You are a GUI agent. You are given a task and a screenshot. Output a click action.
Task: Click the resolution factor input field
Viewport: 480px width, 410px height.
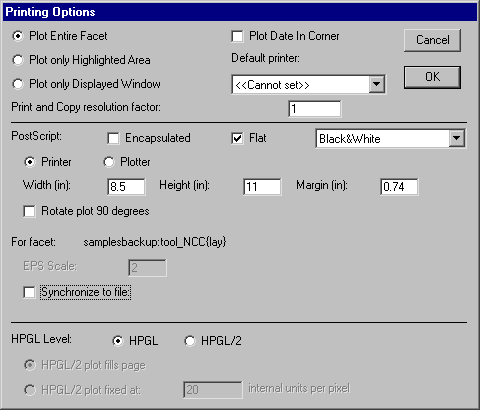[314, 109]
